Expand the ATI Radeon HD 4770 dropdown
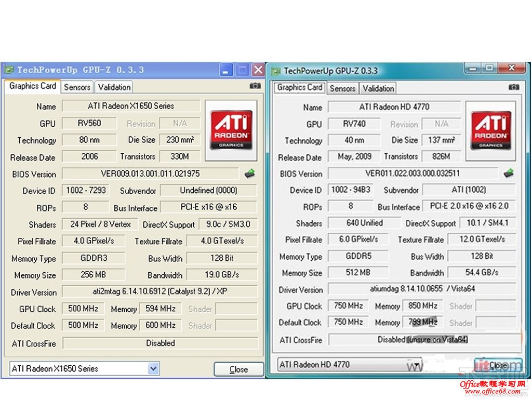This screenshot has width=532, height=399. pyautogui.click(x=416, y=365)
